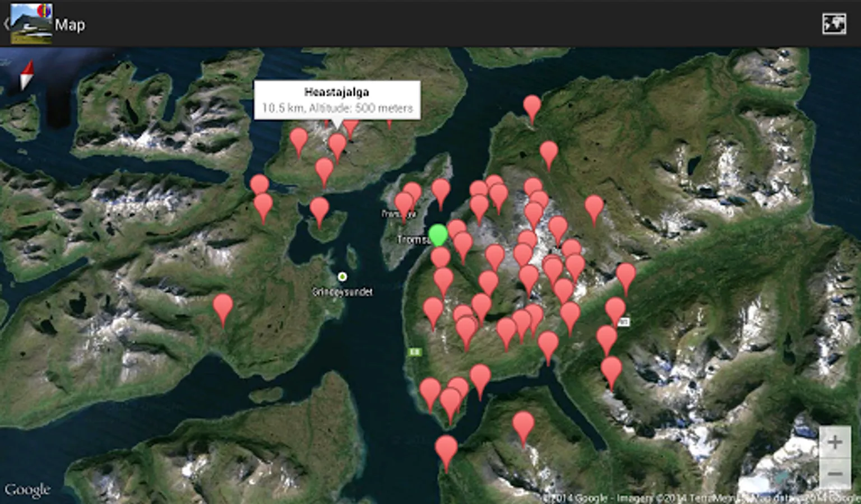Image resolution: width=861 pixels, height=504 pixels.
Task: Expand marker details for Grindøysundet point
Action: (342, 276)
